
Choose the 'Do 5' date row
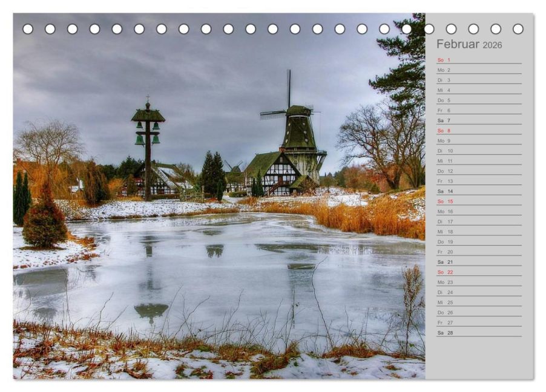tap(479, 100)
